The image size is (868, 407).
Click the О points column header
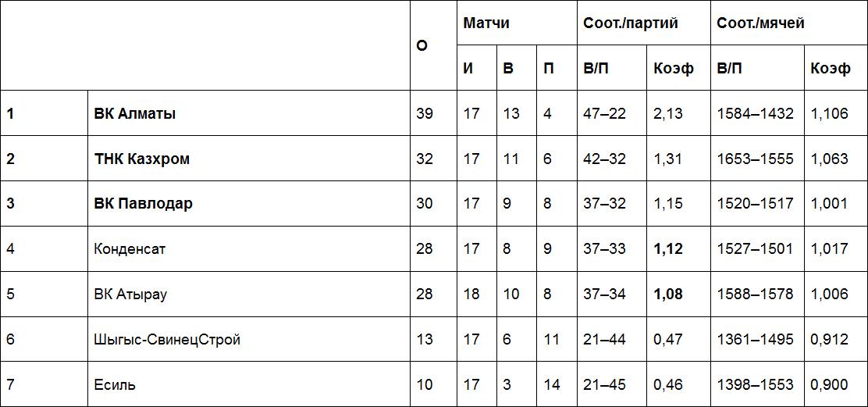pyautogui.click(x=422, y=45)
